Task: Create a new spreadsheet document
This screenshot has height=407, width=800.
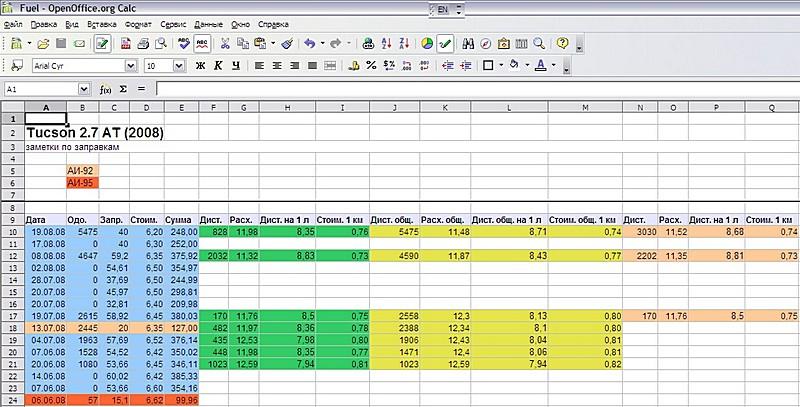Action: [x=16, y=44]
